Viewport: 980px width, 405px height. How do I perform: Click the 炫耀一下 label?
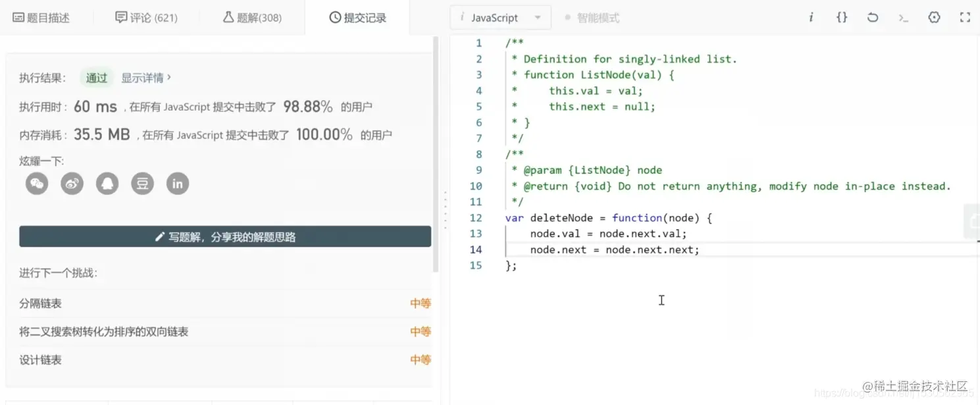[x=42, y=161]
